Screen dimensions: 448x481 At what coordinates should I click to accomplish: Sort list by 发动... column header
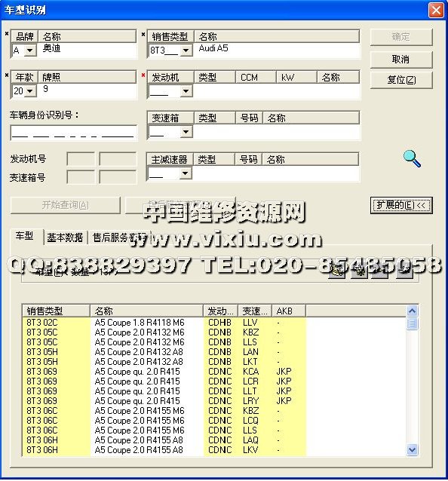click(x=221, y=311)
